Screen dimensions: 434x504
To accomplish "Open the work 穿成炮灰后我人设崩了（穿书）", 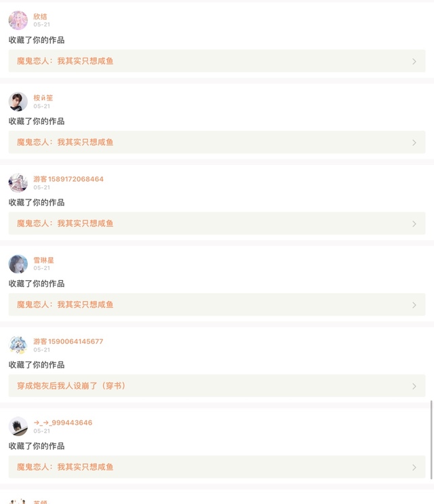I will (x=71, y=386).
